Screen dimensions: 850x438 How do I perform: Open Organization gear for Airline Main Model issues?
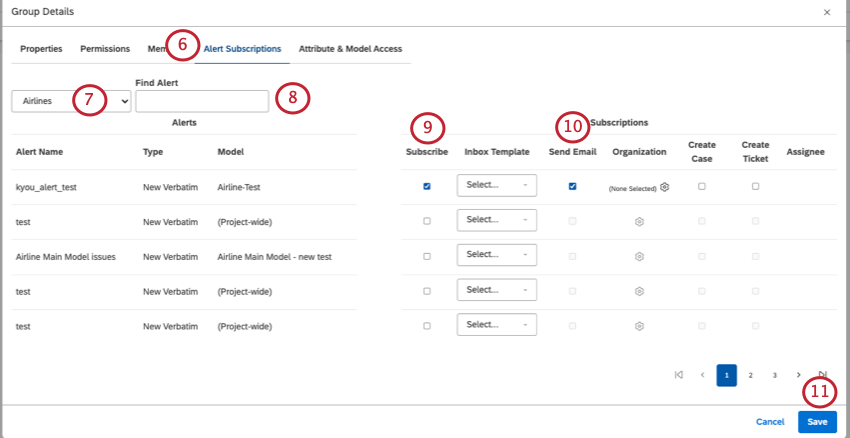[x=639, y=256]
